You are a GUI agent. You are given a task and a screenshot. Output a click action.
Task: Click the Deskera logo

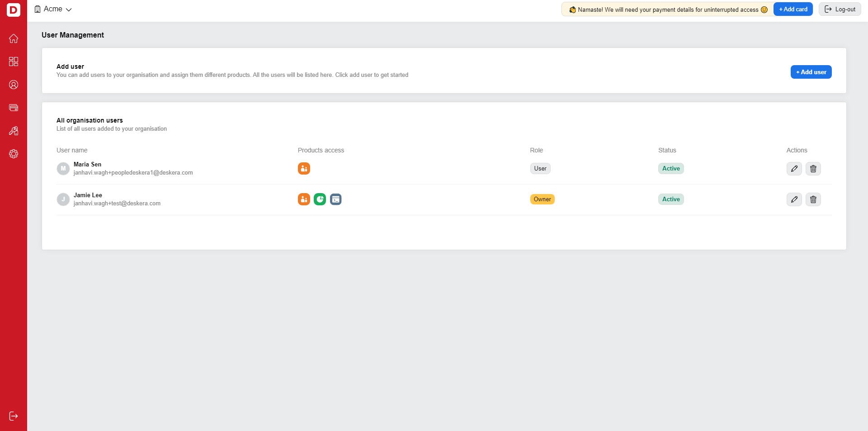(14, 9)
